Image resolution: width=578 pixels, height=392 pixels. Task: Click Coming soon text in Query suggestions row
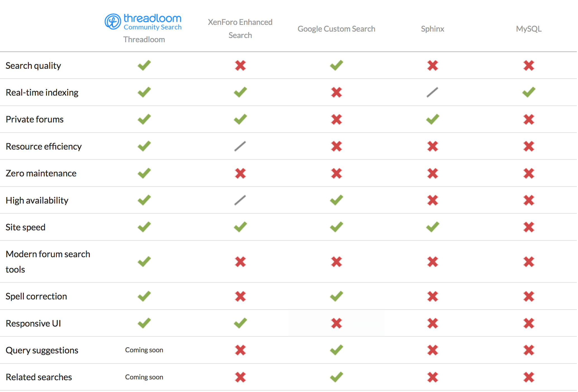(x=144, y=350)
